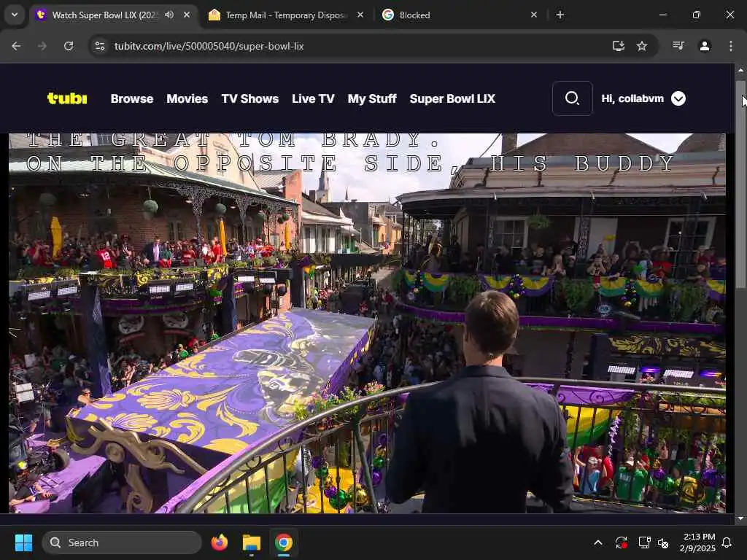Reload the Tubi page

69,46
